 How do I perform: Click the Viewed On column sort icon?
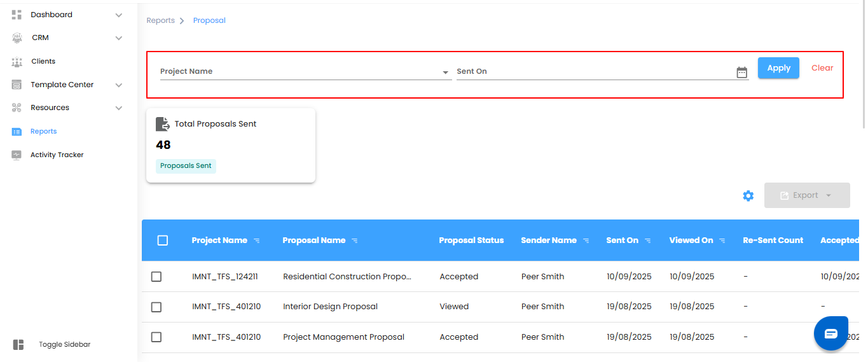[x=722, y=240]
